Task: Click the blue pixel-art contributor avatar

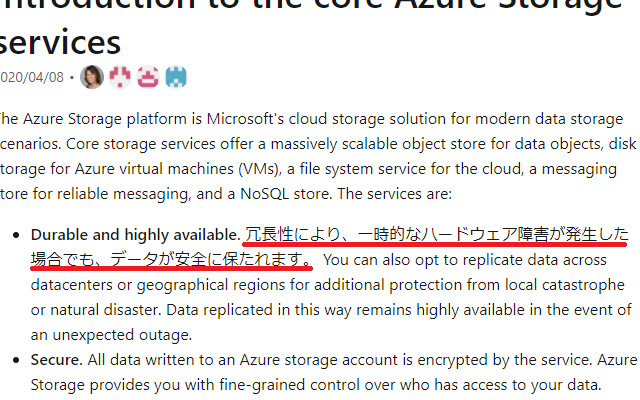Action: point(177,77)
